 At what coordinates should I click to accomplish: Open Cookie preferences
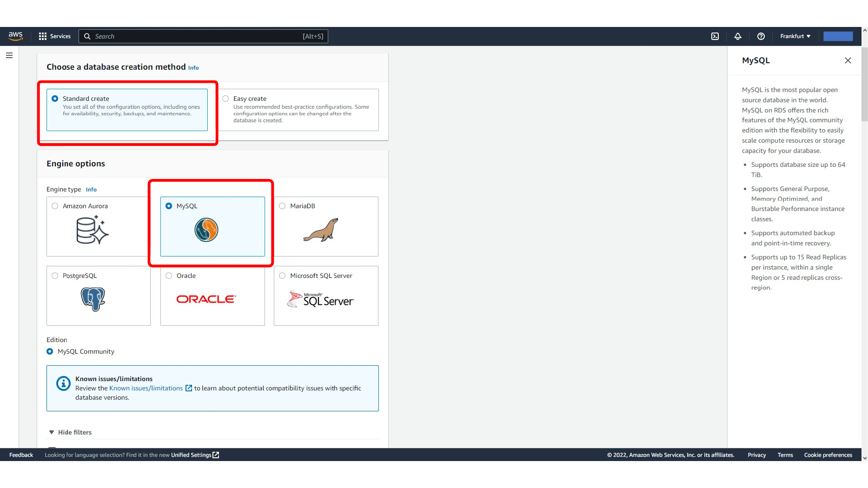pyautogui.click(x=828, y=455)
